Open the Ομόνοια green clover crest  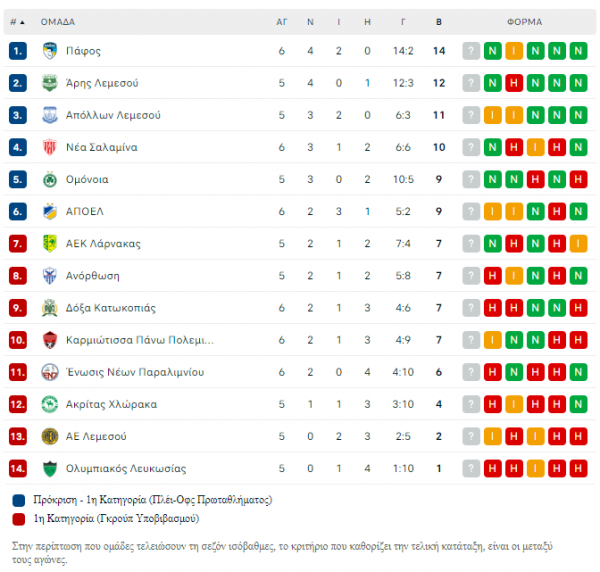[50, 179]
